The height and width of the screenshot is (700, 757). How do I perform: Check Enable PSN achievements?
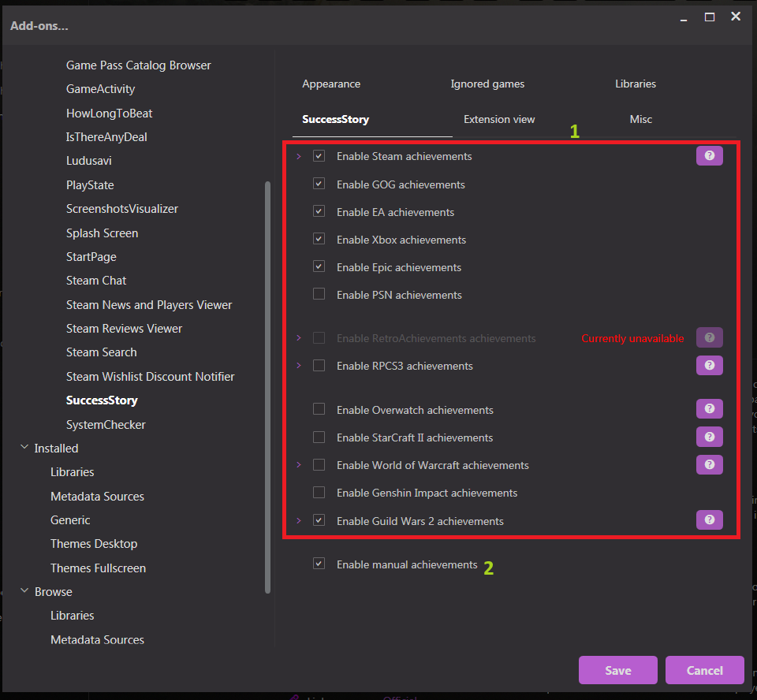pyautogui.click(x=319, y=294)
